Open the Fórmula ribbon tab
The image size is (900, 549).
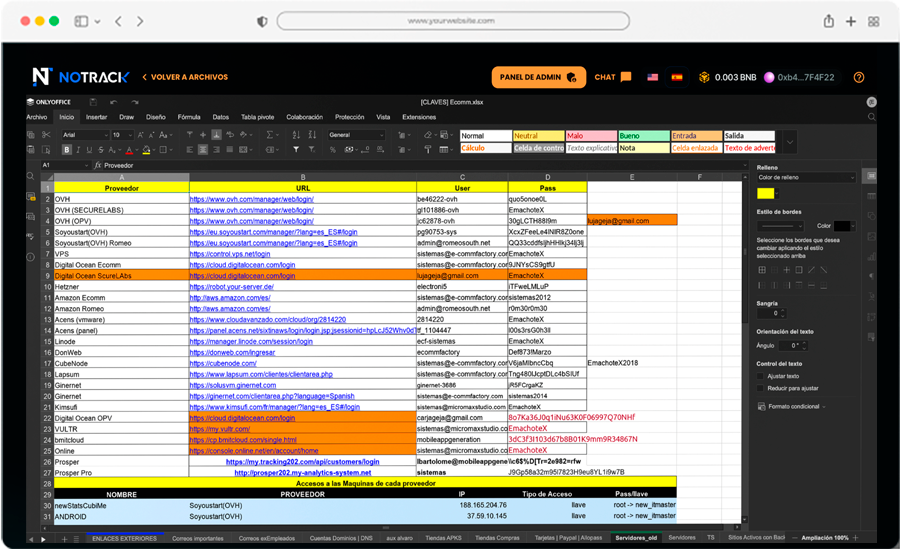pos(189,117)
